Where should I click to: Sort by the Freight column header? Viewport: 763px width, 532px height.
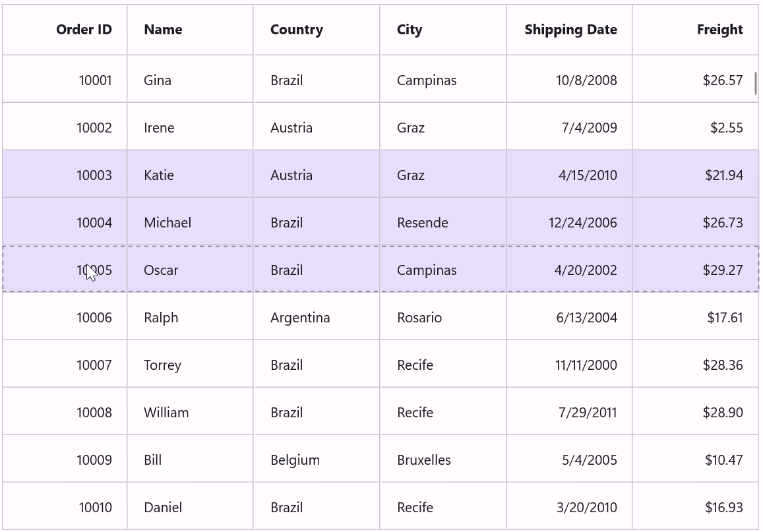(695, 30)
